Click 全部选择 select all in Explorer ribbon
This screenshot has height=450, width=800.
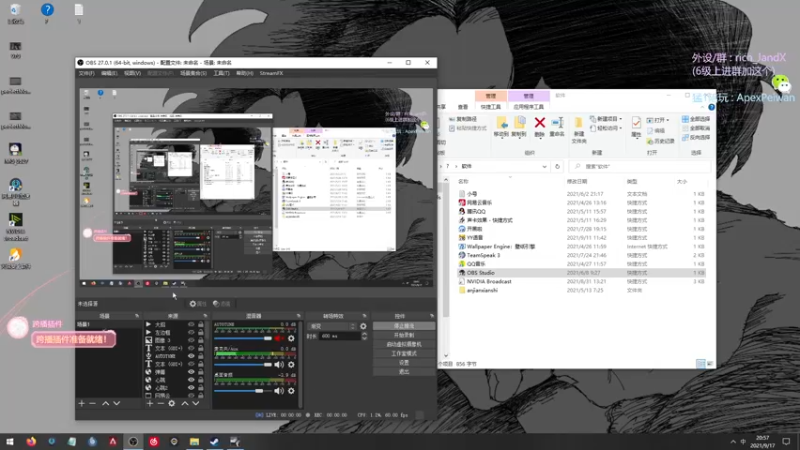[696, 119]
